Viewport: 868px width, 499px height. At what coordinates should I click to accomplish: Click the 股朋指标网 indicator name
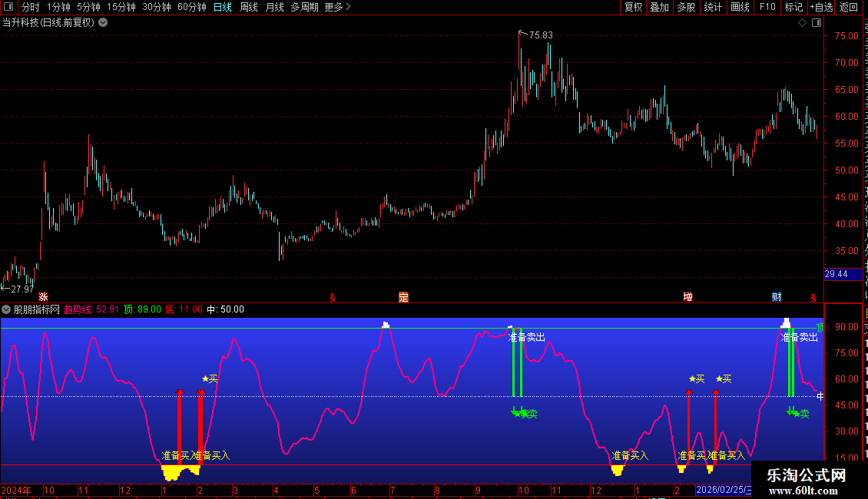pos(36,309)
